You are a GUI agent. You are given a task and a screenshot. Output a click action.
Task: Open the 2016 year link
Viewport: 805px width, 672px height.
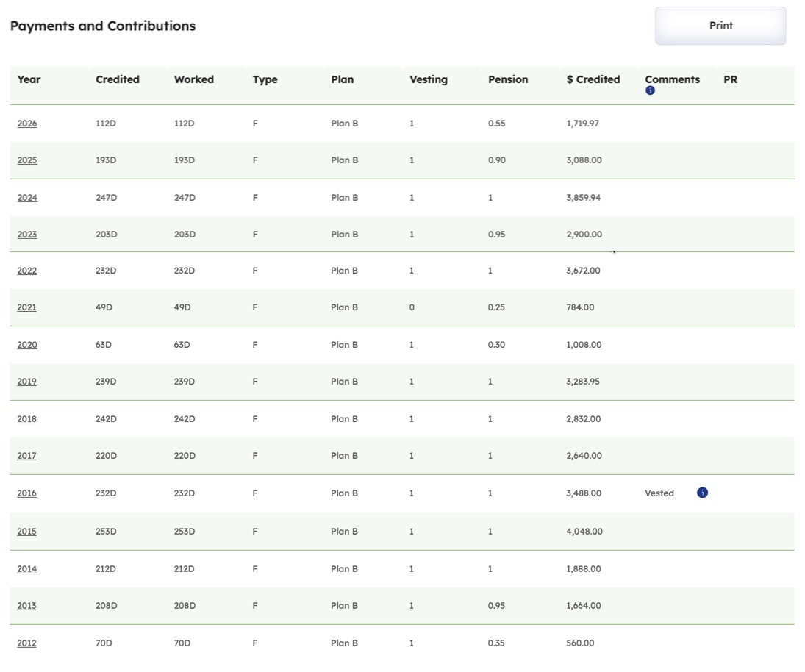[x=26, y=493]
